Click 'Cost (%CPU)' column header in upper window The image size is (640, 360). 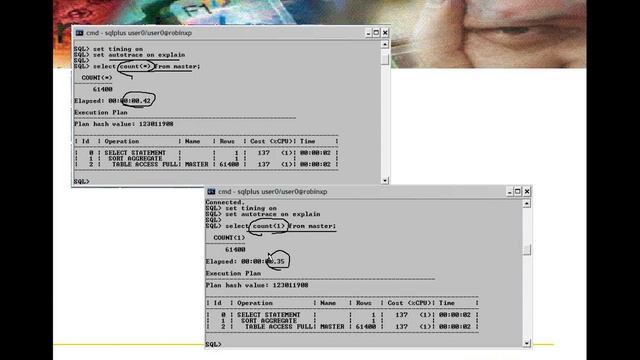pos(271,141)
